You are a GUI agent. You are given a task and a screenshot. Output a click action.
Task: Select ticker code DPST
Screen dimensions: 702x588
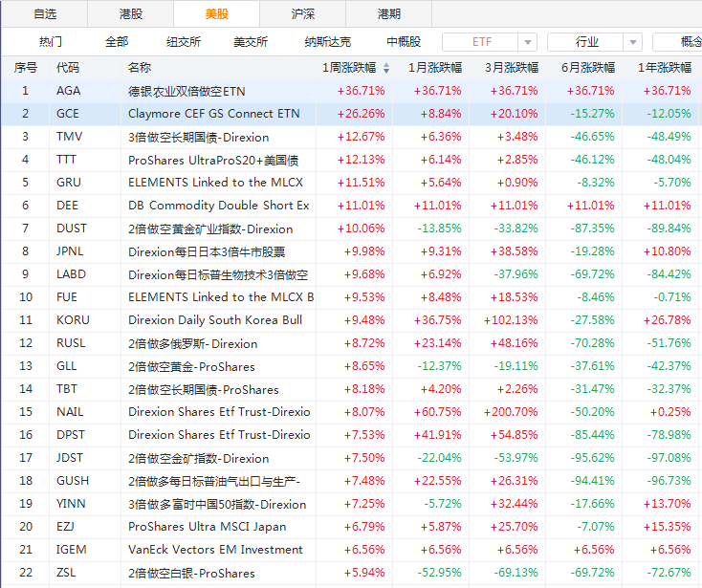[x=70, y=434]
